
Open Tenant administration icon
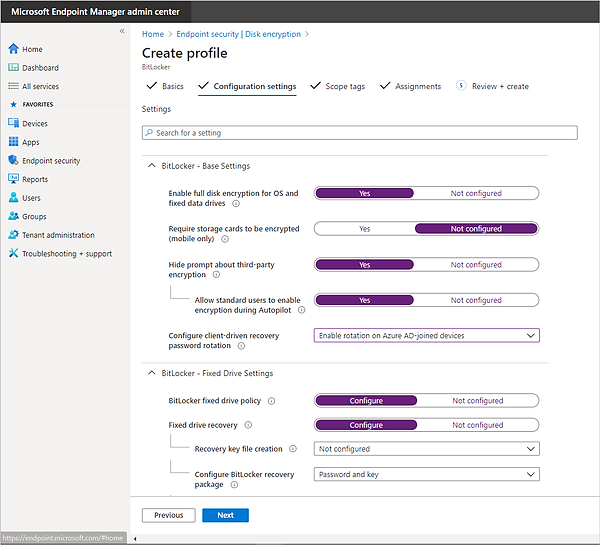tap(13, 235)
